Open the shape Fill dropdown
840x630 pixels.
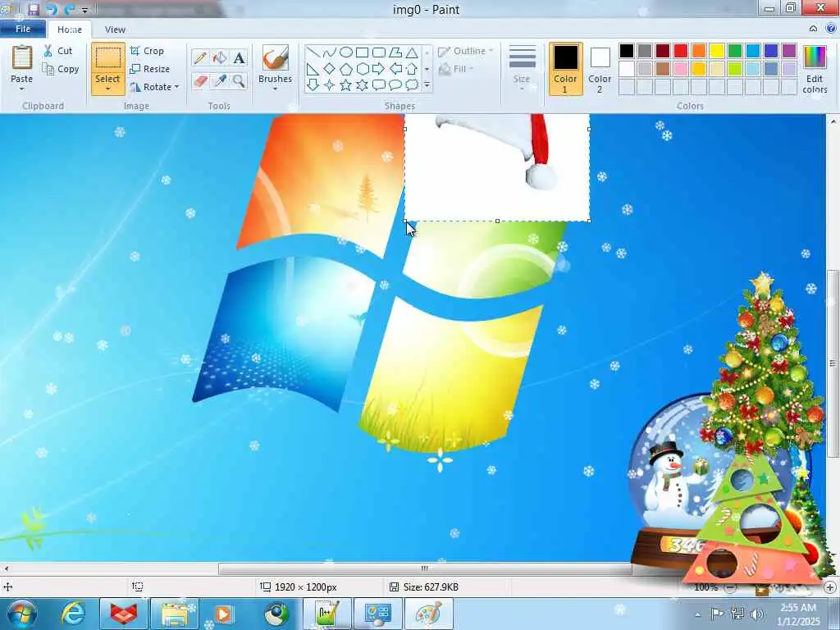(x=456, y=69)
